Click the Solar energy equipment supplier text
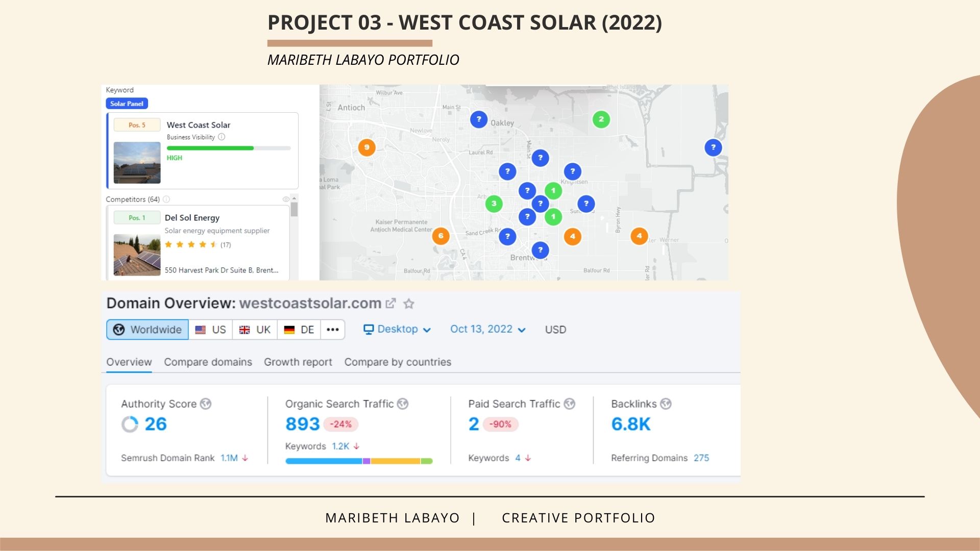The image size is (980, 551). (217, 231)
